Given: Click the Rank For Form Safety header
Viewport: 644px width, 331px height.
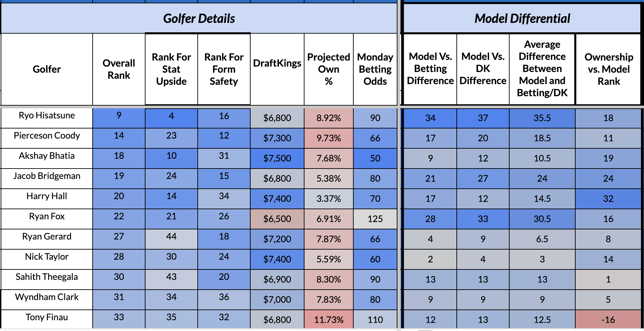Looking at the screenshot, I should coord(224,69).
